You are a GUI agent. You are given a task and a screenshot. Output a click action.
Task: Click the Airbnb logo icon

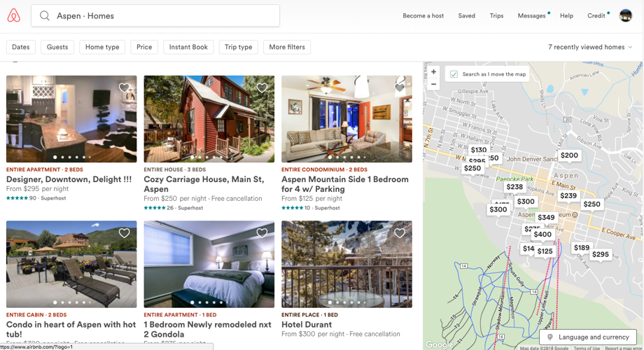[x=14, y=15]
